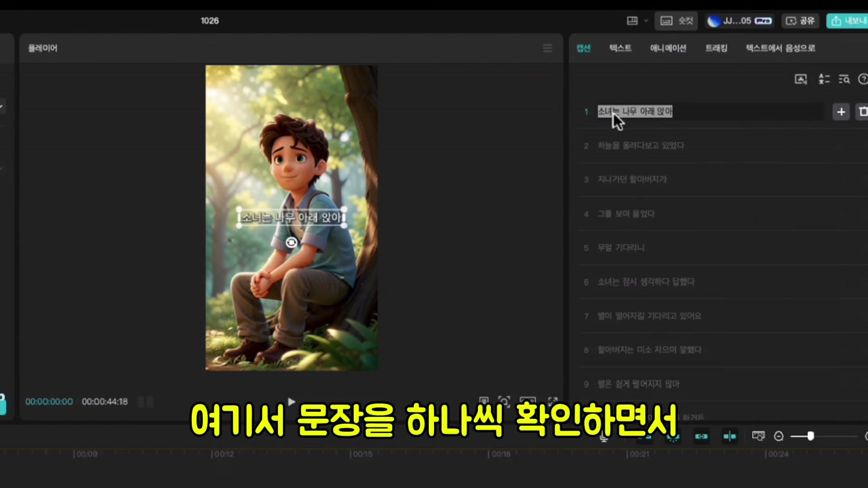
Task: Expand the layout dropdown arrow
Action: tap(646, 21)
